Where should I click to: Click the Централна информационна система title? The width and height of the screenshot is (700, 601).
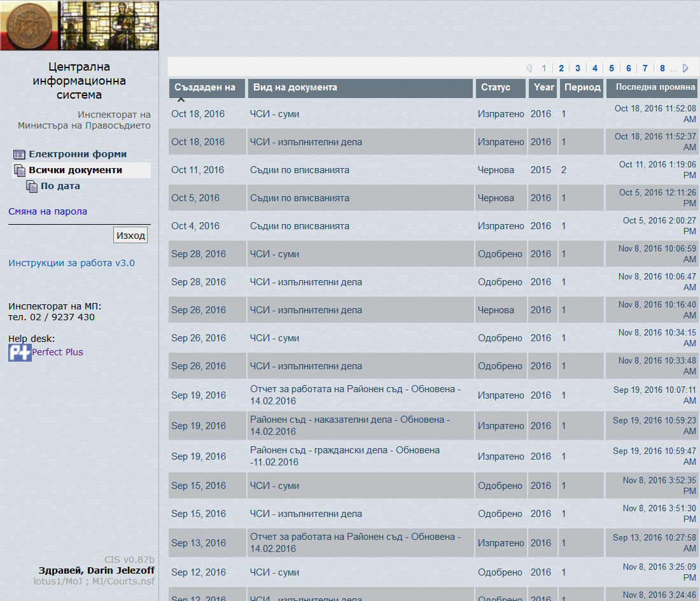(x=79, y=81)
